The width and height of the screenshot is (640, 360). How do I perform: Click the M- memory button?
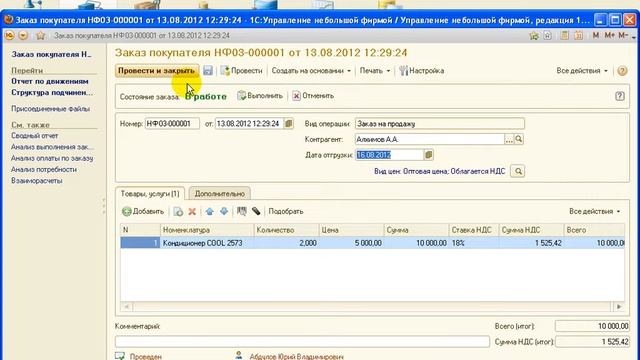623,36
